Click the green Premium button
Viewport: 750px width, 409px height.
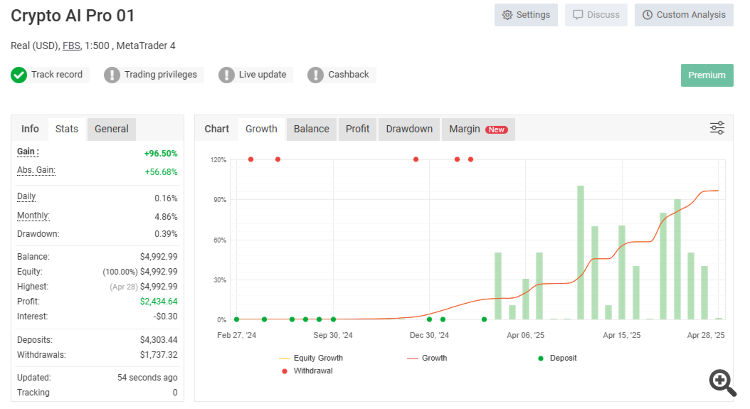point(707,75)
